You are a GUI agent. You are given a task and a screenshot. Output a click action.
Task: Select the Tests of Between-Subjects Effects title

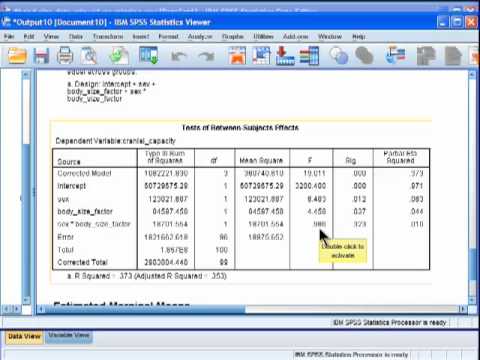point(240,128)
